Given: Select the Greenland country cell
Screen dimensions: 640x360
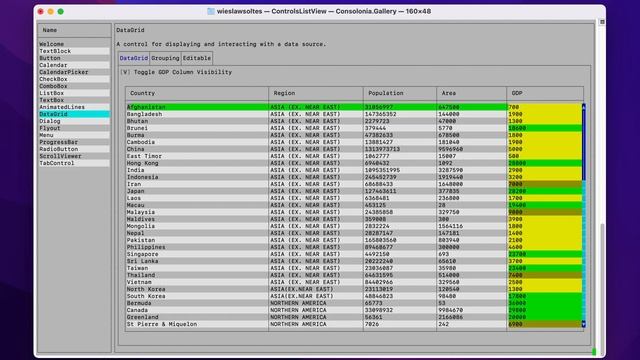Looking at the screenshot, I should (x=197, y=317).
